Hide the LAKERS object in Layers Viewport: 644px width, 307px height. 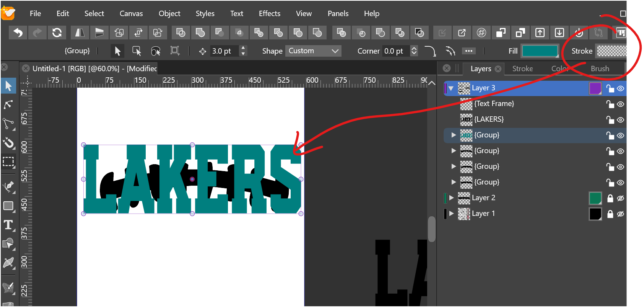click(x=620, y=120)
